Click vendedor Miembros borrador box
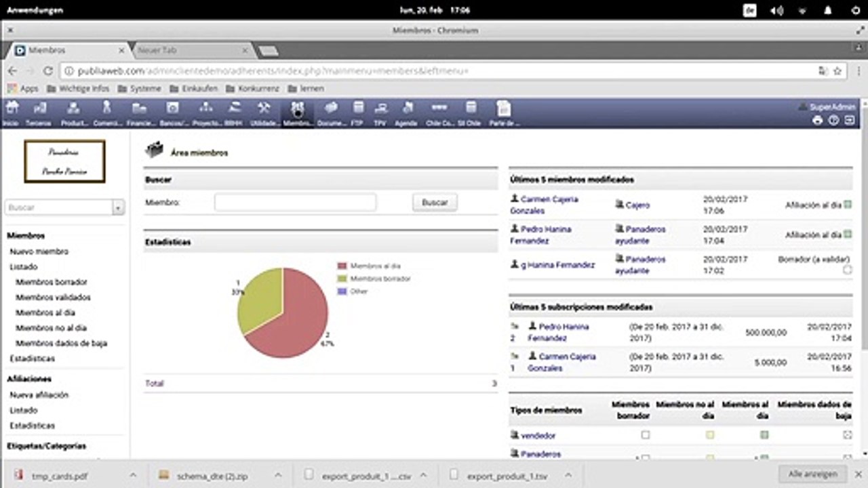The image size is (868, 488). (x=646, y=435)
